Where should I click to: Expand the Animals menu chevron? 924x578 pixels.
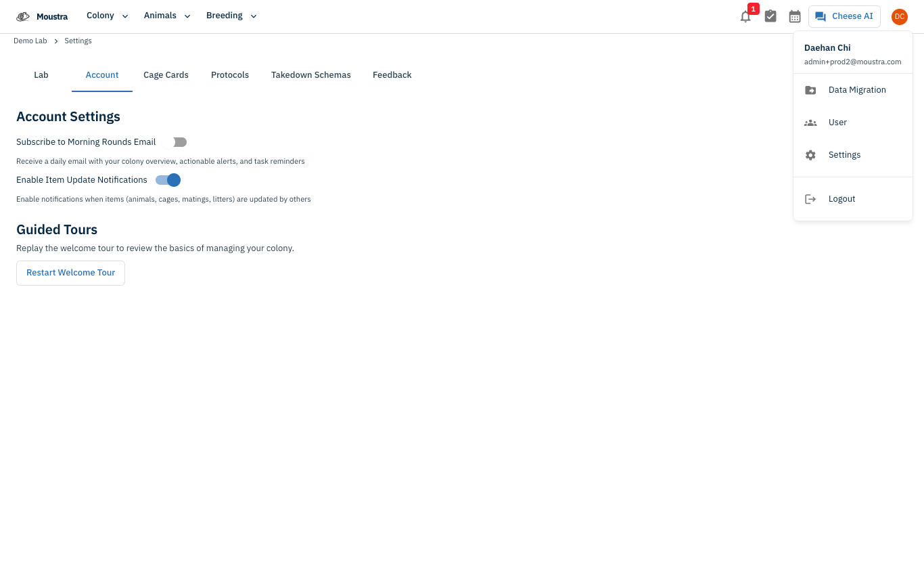pyautogui.click(x=187, y=16)
